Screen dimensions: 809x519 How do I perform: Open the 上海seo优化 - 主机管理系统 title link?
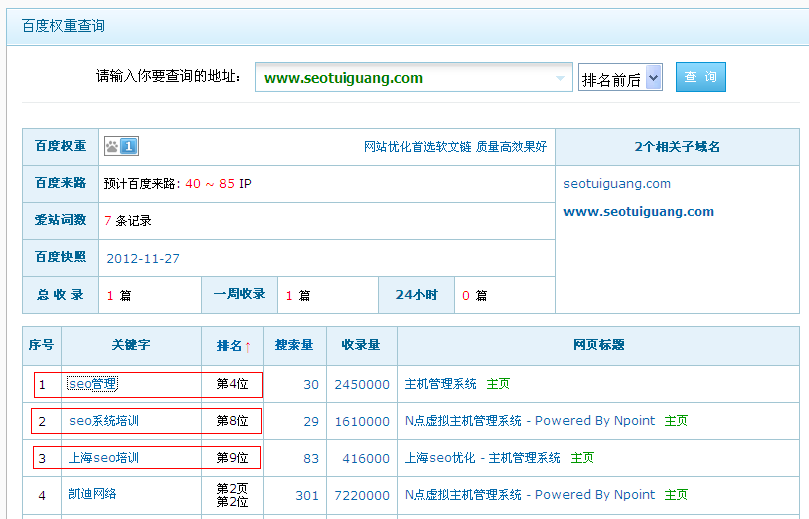tap(482, 458)
